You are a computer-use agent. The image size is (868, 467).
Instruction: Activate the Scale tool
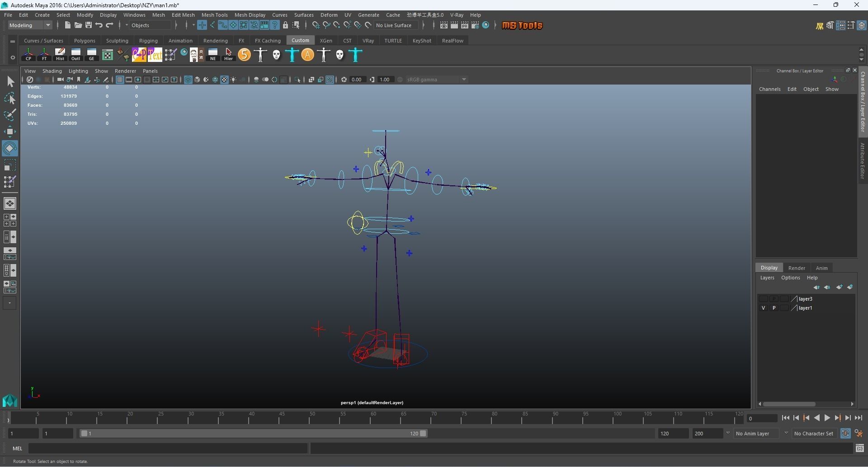click(x=10, y=165)
